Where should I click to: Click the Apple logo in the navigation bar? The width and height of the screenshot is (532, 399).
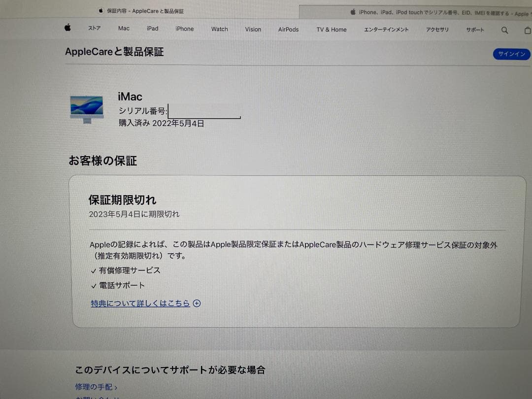(x=67, y=28)
